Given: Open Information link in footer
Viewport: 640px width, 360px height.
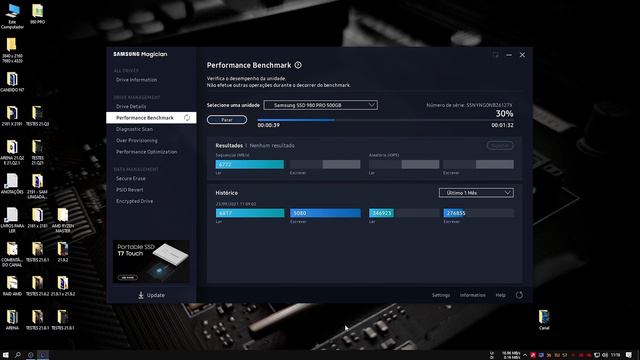Looking at the screenshot, I should (473, 295).
